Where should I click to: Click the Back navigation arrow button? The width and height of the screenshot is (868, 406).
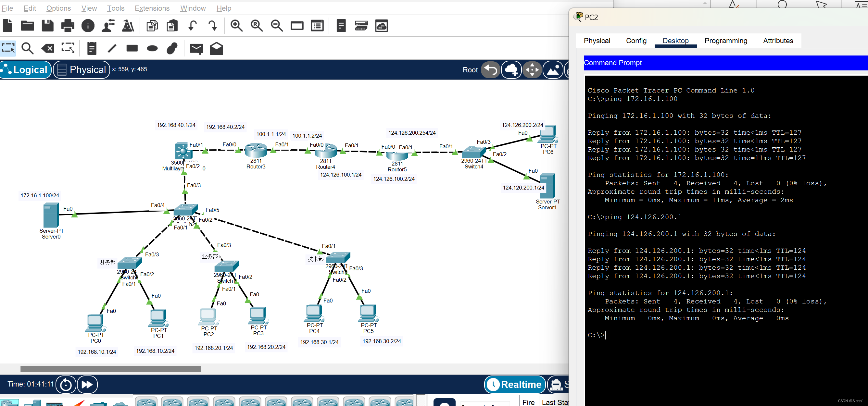[x=490, y=70]
